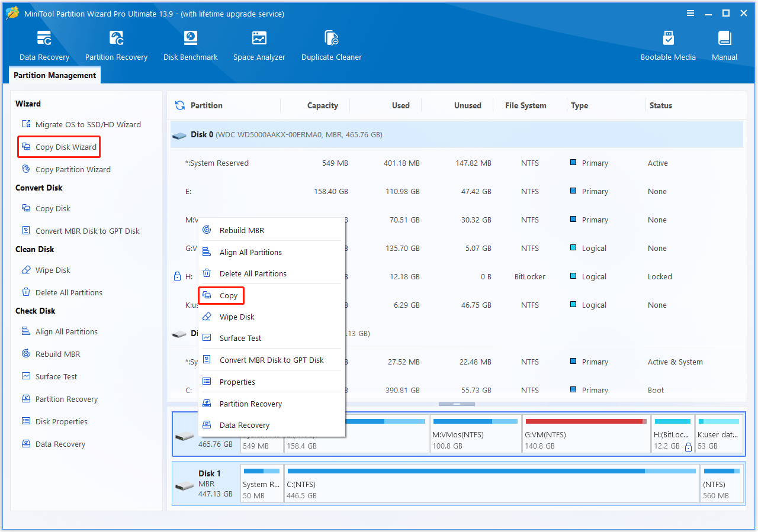This screenshot has width=758, height=532.
Task: Open Partition Recovery in the sidebar
Action: pos(60,399)
